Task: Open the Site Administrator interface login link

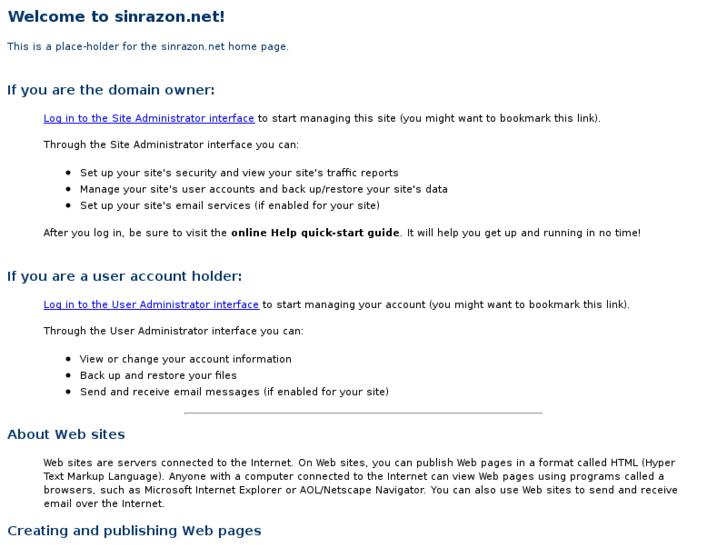Action: (x=149, y=118)
